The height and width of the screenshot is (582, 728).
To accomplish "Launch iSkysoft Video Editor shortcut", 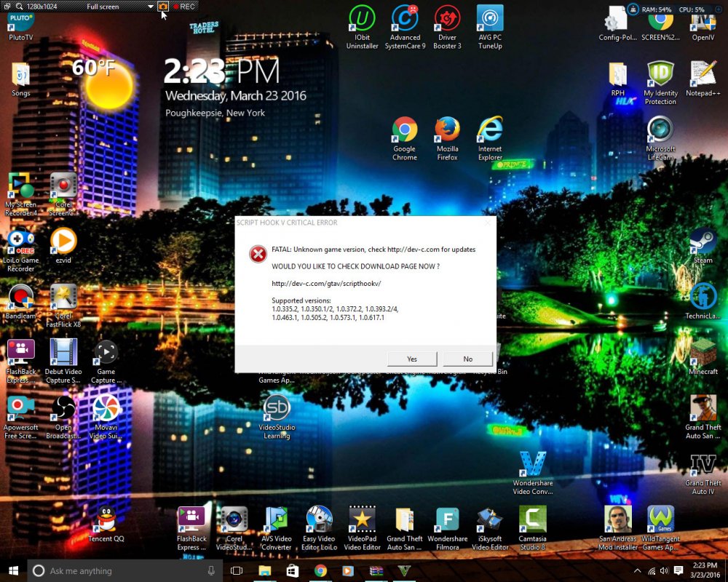I will [x=490, y=528].
